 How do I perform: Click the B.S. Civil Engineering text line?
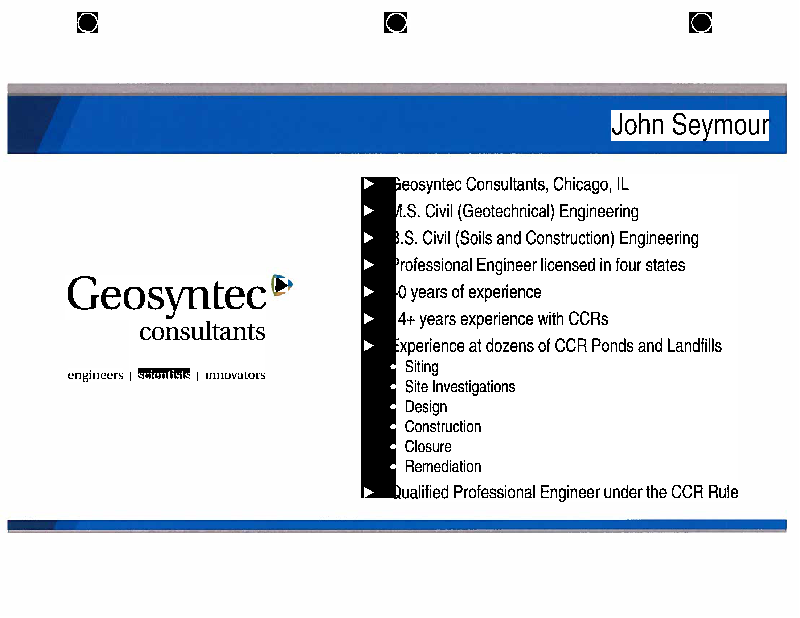point(545,238)
